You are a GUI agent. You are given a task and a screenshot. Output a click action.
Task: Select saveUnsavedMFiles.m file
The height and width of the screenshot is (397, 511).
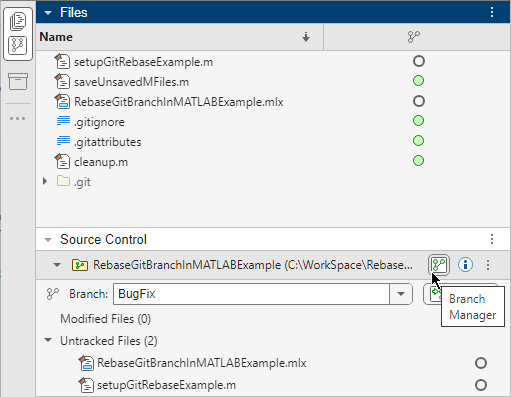(131, 82)
